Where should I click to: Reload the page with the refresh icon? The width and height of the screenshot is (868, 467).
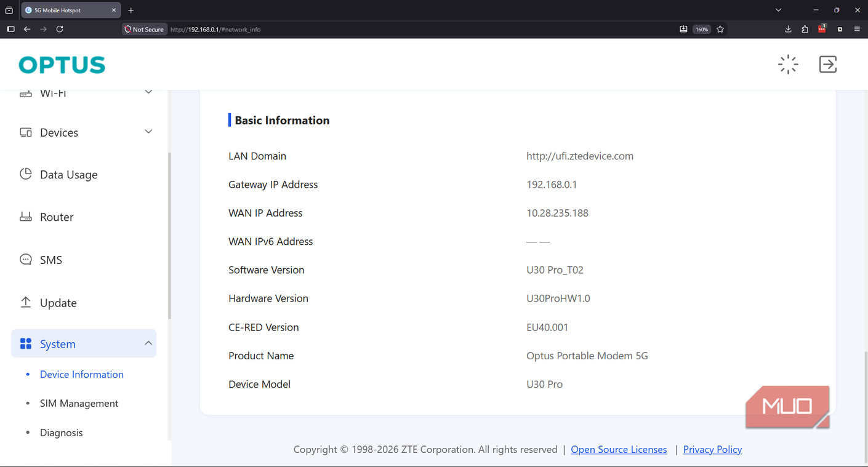pyautogui.click(x=60, y=29)
